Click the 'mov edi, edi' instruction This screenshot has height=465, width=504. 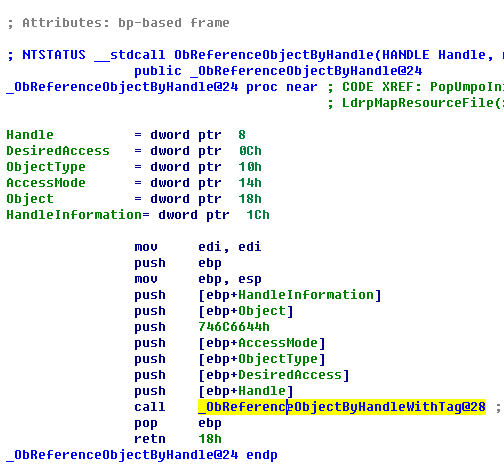198,247
